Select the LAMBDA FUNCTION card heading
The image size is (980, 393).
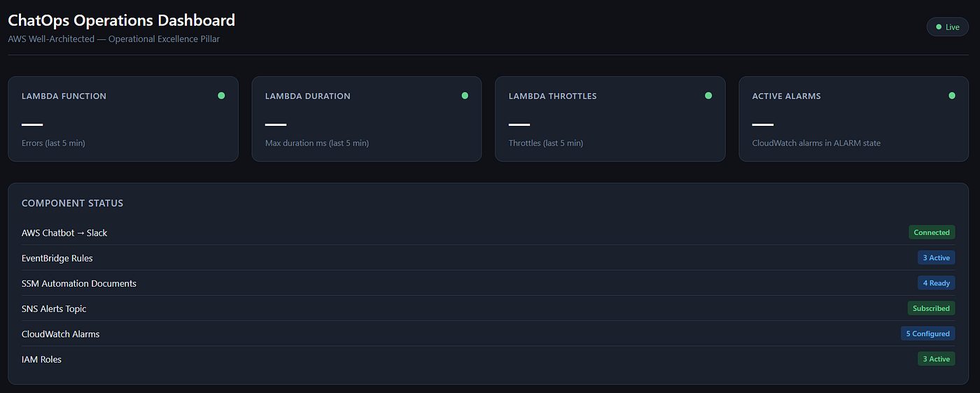pos(64,97)
